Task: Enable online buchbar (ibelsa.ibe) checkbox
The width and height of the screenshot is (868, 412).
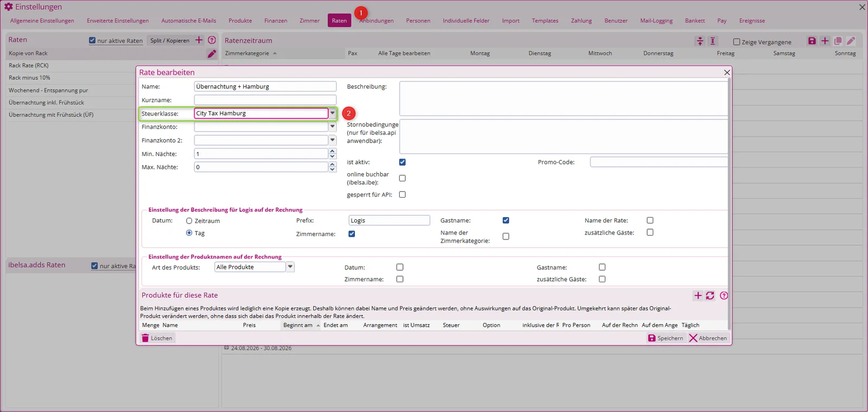Action: pyautogui.click(x=402, y=178)
